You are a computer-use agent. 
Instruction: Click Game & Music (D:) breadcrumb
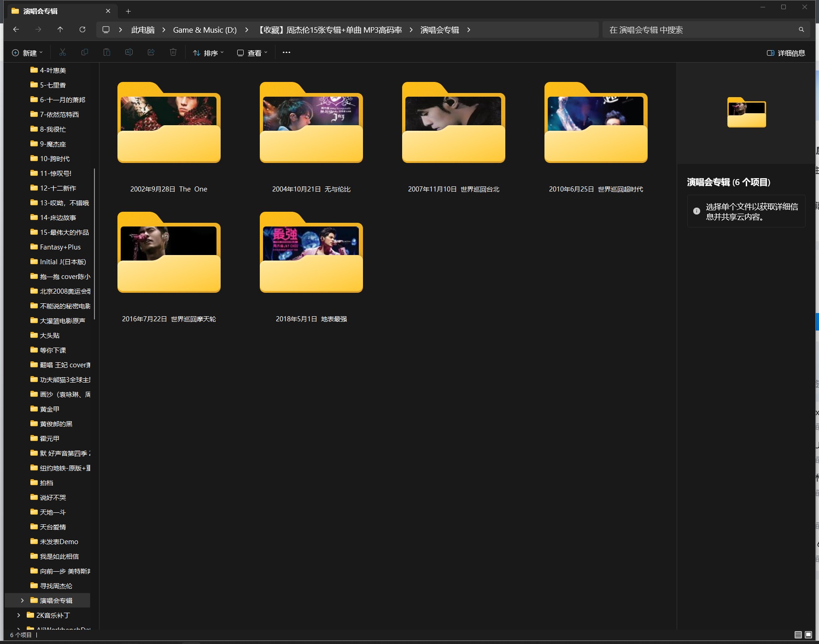tap(205, 30)
